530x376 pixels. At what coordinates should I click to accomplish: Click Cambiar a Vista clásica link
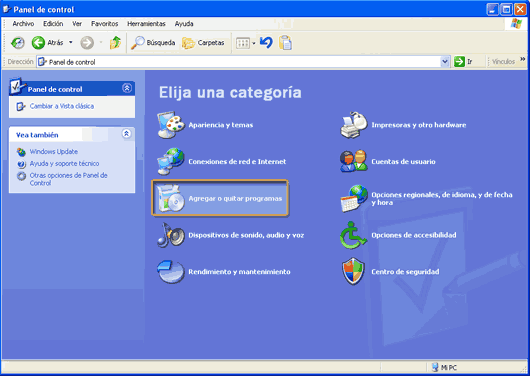click(x=62, y=106)
